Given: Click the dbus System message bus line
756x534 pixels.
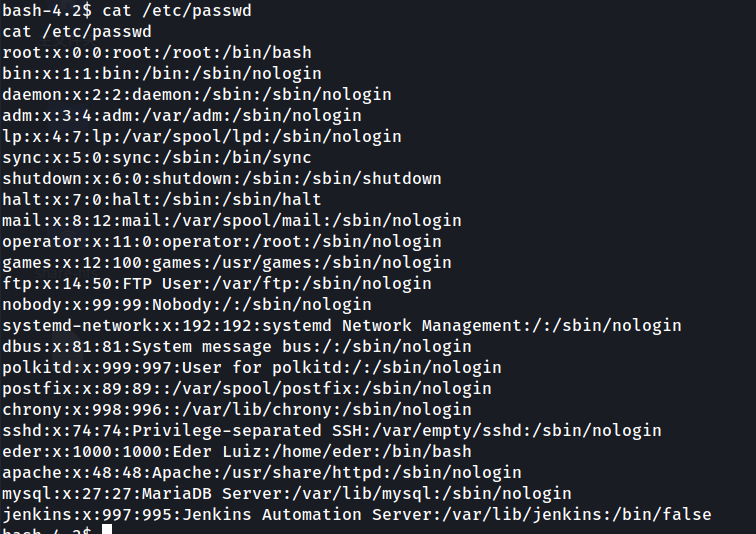Looking at the screenshot, I should [236, 346].
